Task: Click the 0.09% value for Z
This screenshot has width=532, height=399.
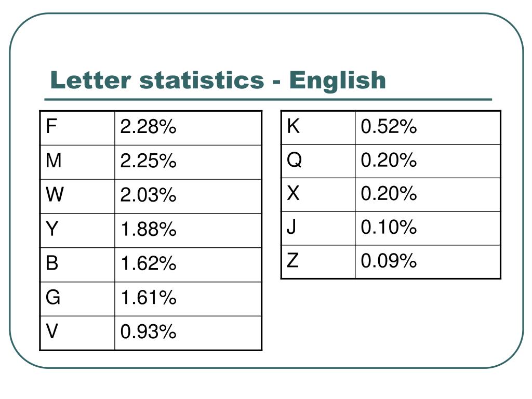Action: (x=428, y=262)
